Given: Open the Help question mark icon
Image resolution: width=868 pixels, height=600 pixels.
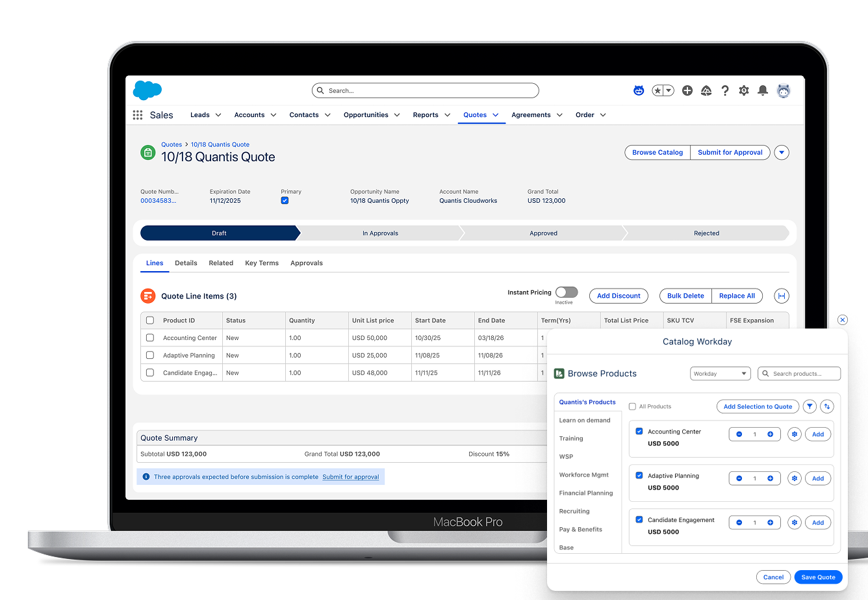Looking at the screenshot, I should coord(725,91).
